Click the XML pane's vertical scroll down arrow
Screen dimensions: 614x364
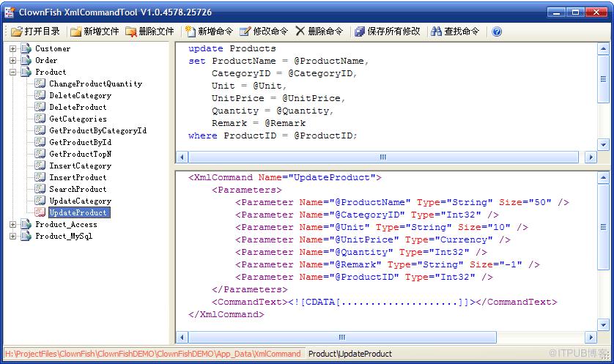pos(603,324)
